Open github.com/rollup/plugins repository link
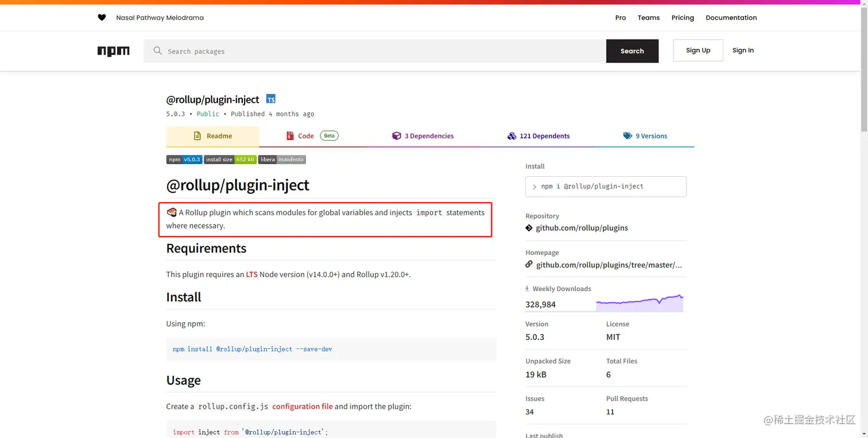This screenshot has height=438, width=868. click(x=582, y=228)
